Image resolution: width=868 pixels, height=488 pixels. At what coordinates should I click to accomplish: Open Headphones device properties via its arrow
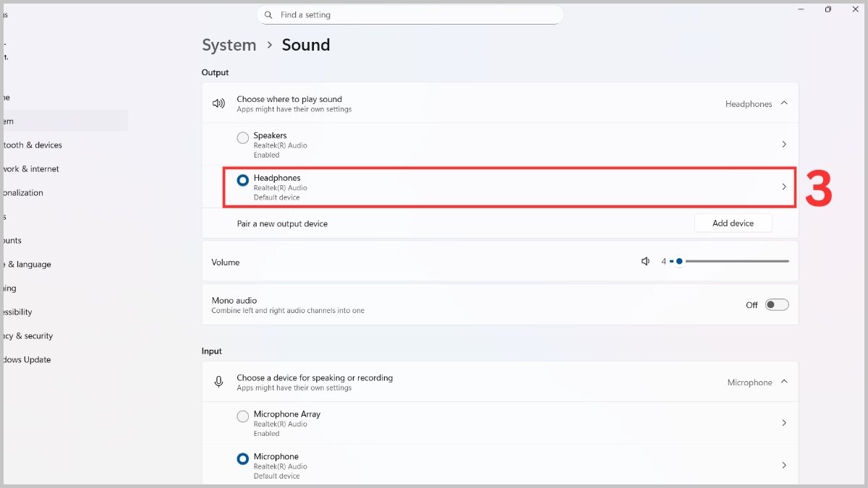784,187
